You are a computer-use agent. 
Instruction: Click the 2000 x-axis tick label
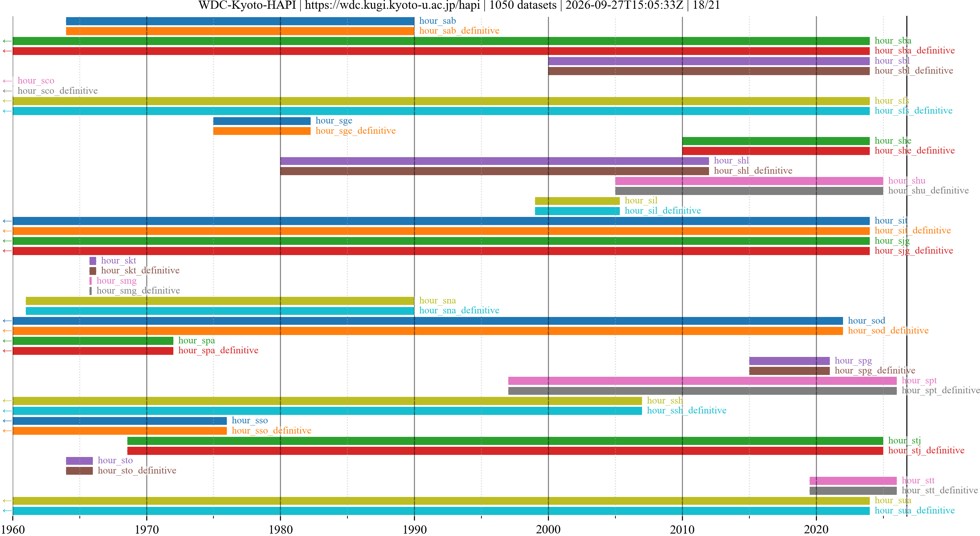[548, 529]
